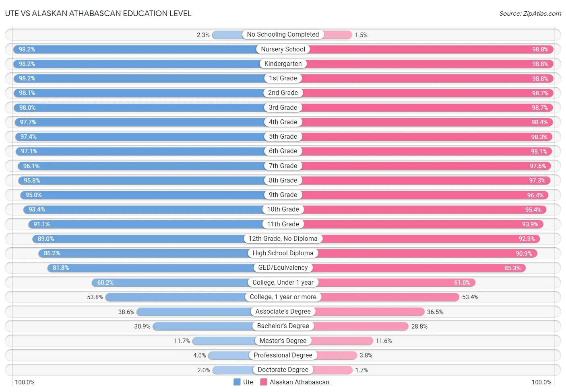Select the High School Diploma label
This screenshot has width=566, height=392.
283,253
